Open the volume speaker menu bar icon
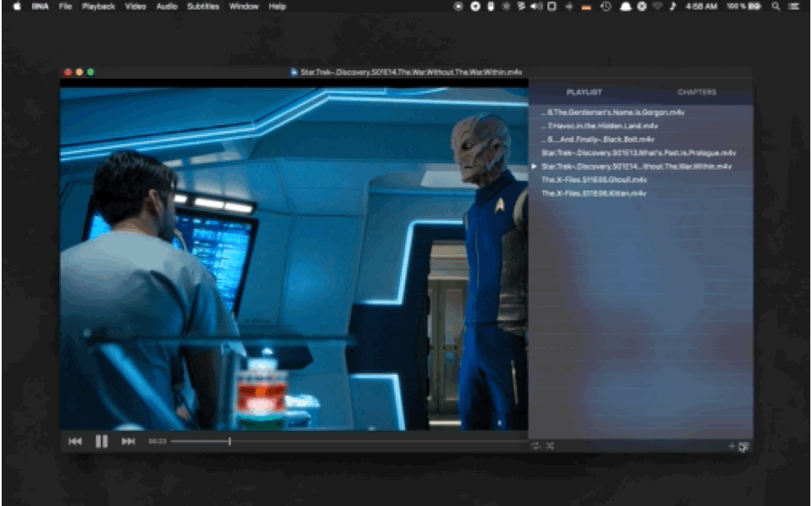Image resolution: width=812 pixels, height=506 pixels. coord(536,6)
